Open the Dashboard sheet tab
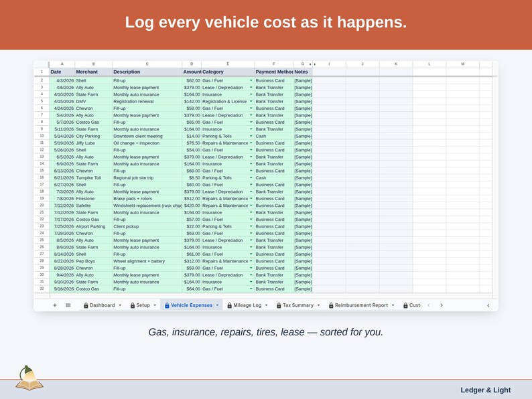 click(102, 305)
